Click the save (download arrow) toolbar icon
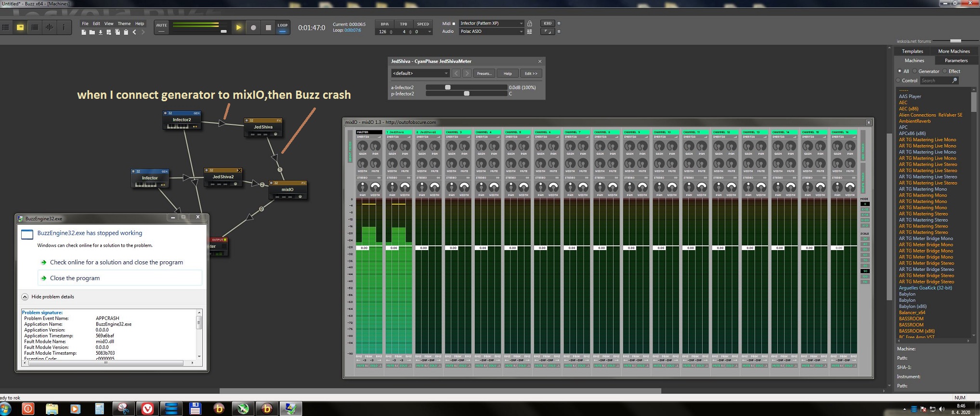This screenshot has height=416, width=980. tap(101, 32)
